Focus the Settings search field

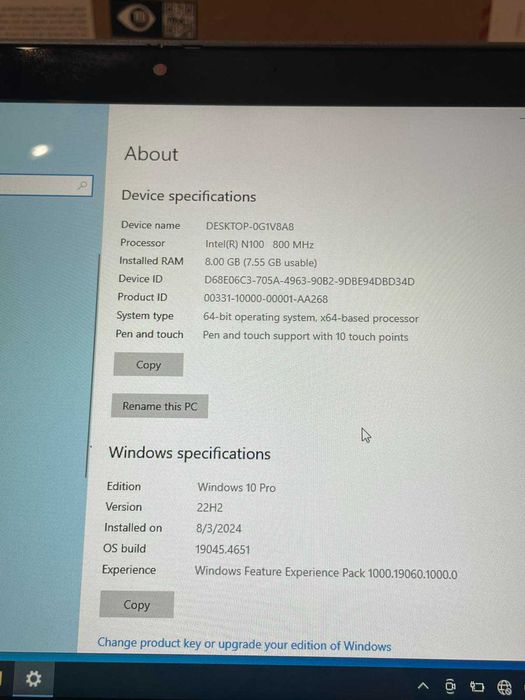[46, 186]
